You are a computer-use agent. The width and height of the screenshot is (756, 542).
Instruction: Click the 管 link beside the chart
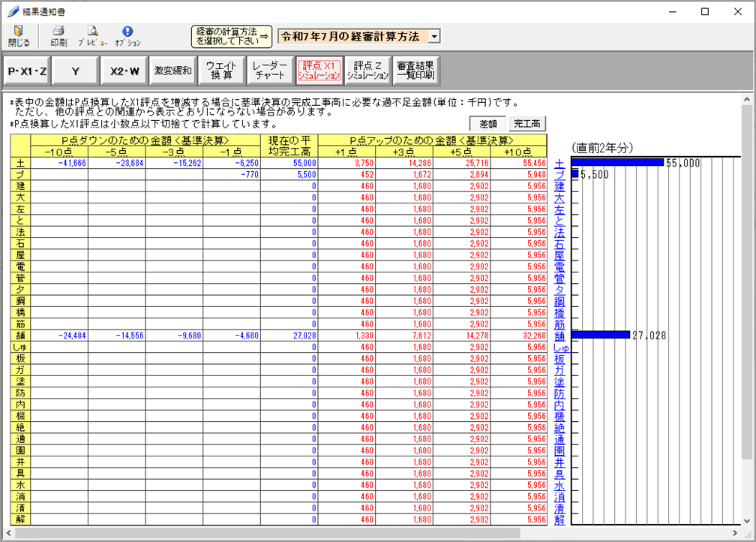coord(559,279)
